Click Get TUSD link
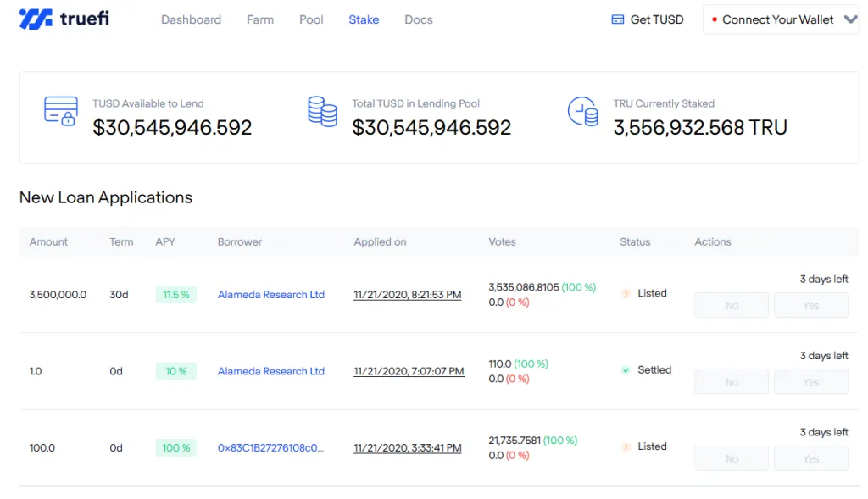 point(647,19)
